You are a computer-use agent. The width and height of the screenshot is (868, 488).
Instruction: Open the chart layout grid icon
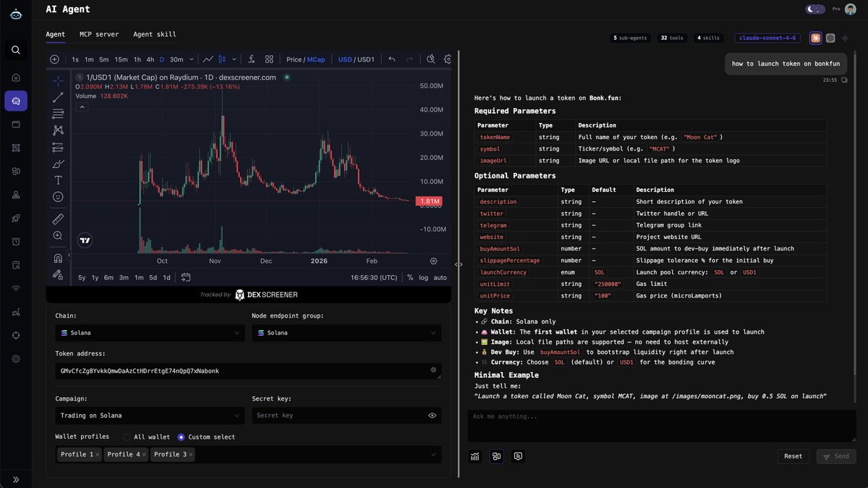coord(269,59)
